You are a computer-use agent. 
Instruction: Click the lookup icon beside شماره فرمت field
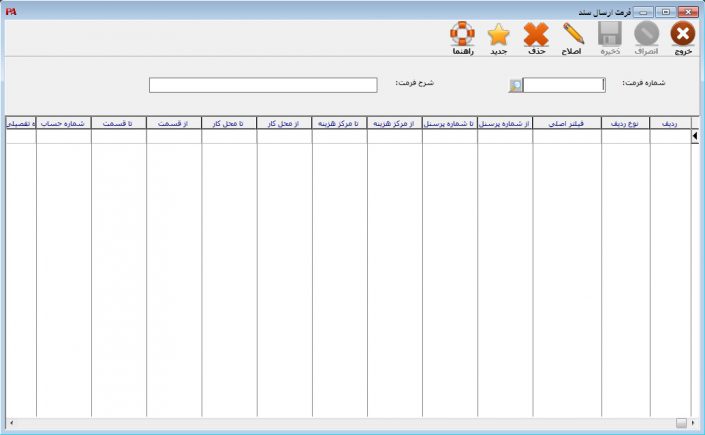(515, 86)
